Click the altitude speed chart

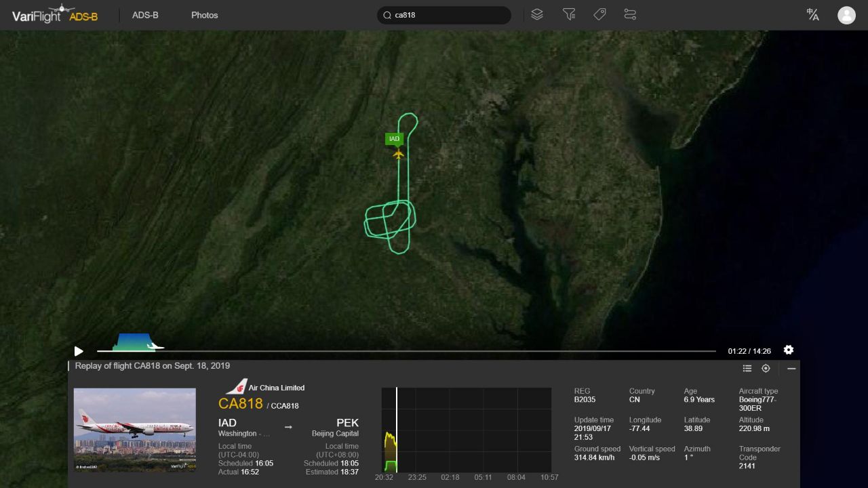tap(467, 430)
